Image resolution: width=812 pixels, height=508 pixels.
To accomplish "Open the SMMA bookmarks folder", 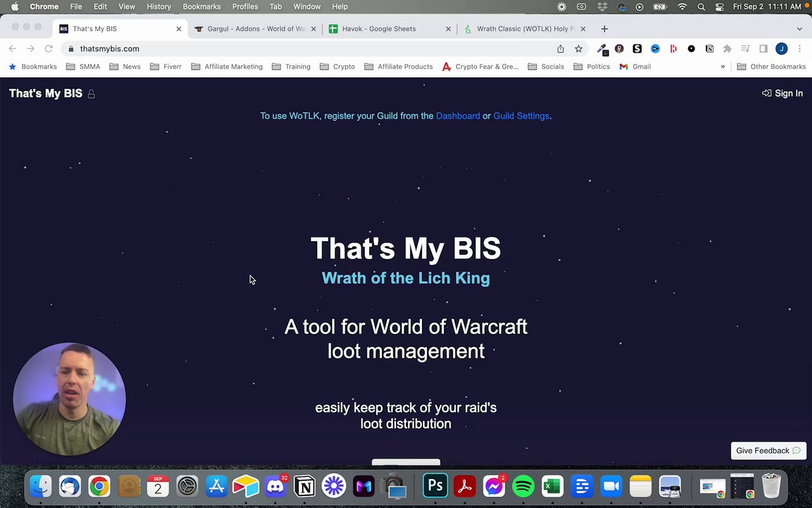I will pyautogui.click(x=83, y=67).
